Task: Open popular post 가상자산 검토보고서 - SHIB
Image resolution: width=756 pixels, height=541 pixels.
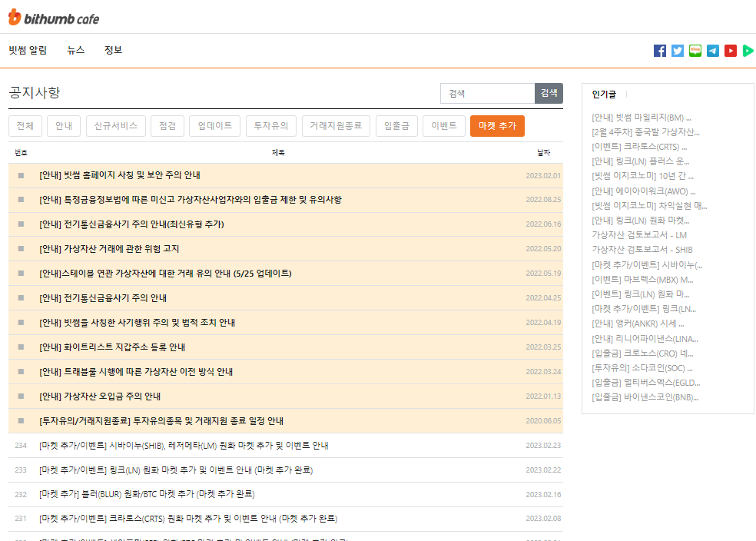Action: [642, 250]
